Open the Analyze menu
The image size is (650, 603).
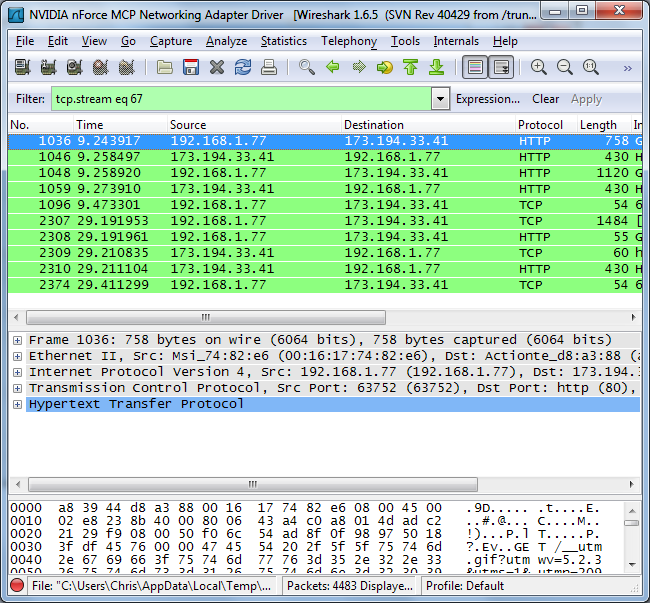(x=226, y=41)
